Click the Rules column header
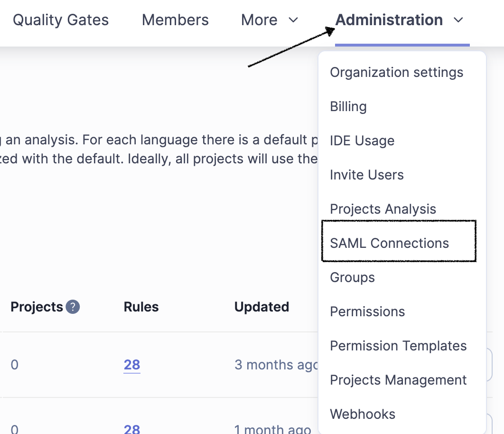 141,307
